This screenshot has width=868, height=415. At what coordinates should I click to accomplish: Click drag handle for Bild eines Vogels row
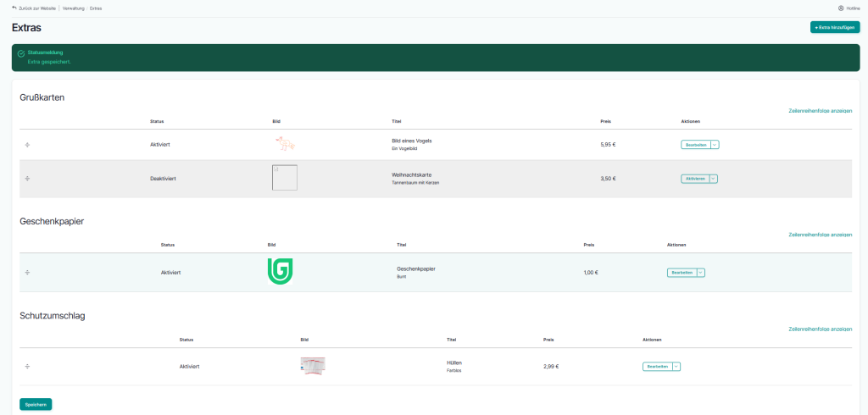27,145
